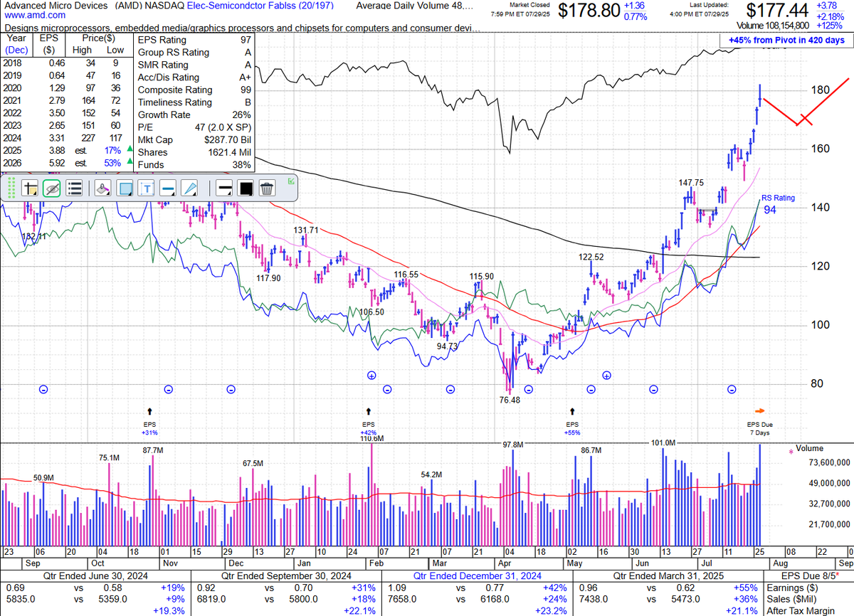Click the EPS Rating 97 row

pyautogui.click(x=194, y=40)
